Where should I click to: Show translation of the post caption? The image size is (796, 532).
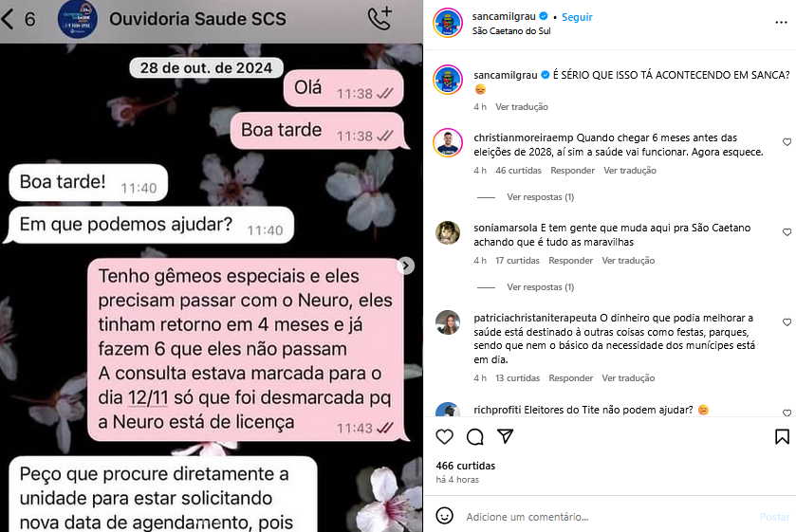(522, 106)
